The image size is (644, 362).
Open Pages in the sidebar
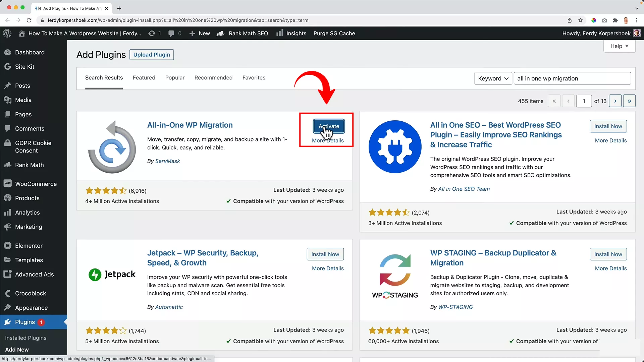[23, 114]
